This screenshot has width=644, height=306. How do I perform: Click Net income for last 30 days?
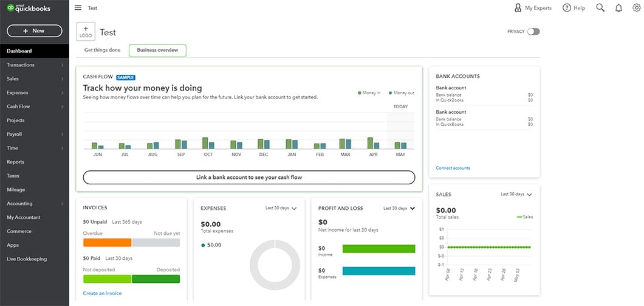(x=348, y=230)
